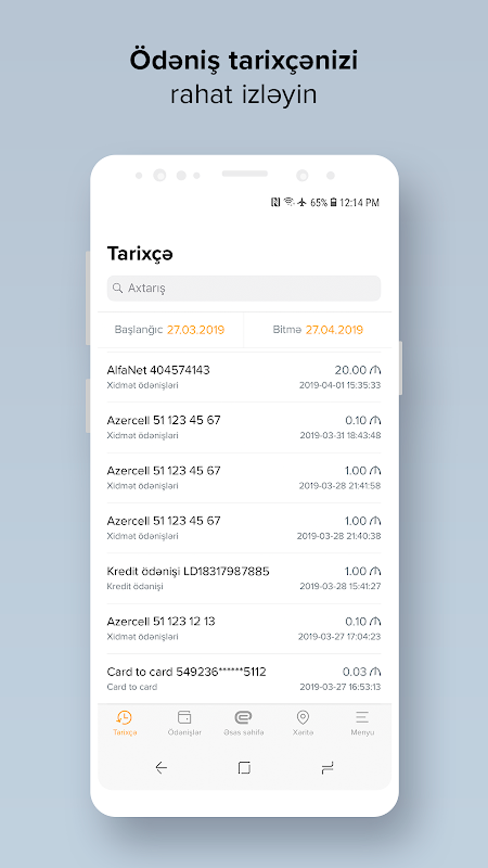Tap the Android home square button
Viewport: 488px width, 868px height.
pyautogui.click(x=244, y=768)
